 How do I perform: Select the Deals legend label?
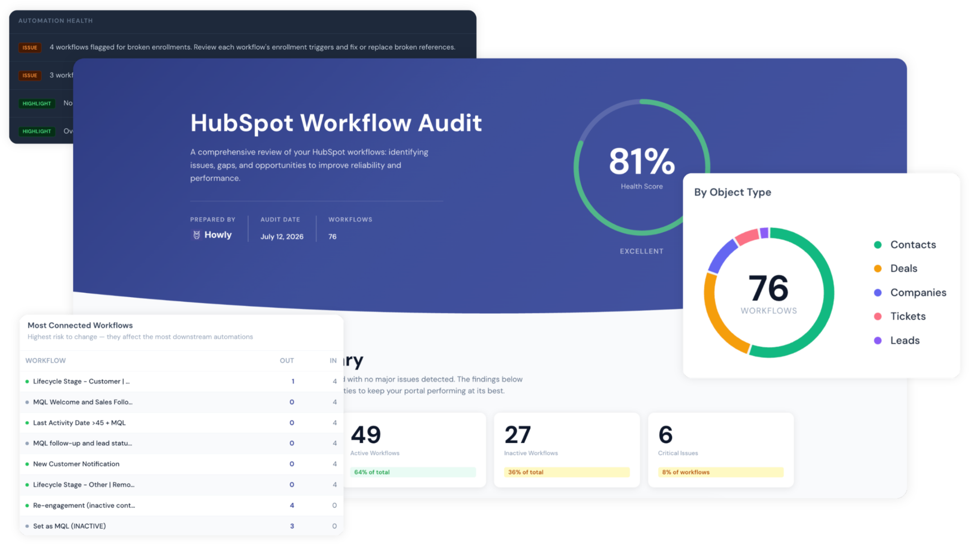pyautogui.click(x=904, y=268)
